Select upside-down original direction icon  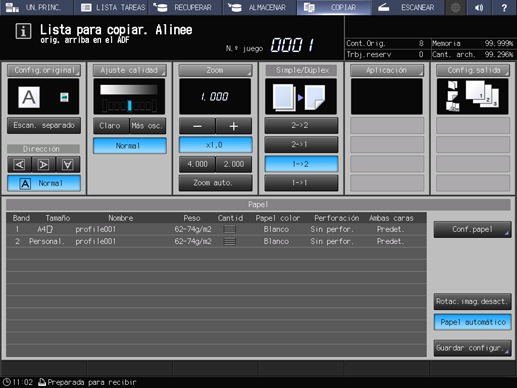coord(68,165)
